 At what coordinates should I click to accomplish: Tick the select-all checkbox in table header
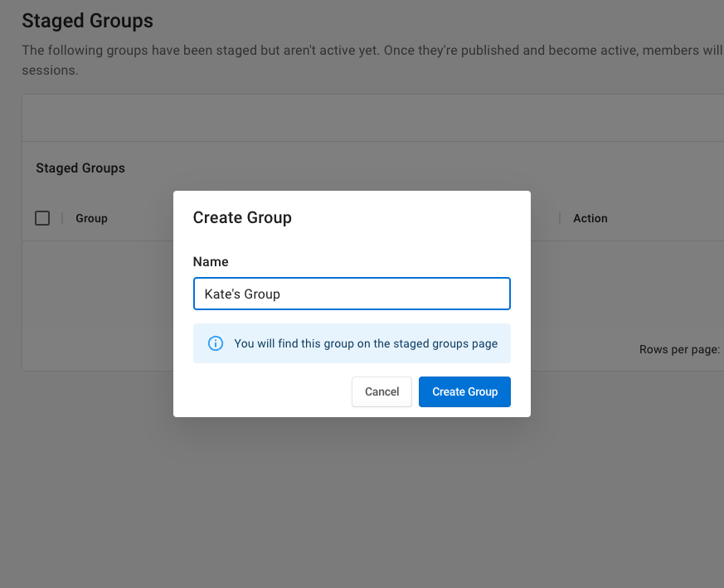(42, 218)
